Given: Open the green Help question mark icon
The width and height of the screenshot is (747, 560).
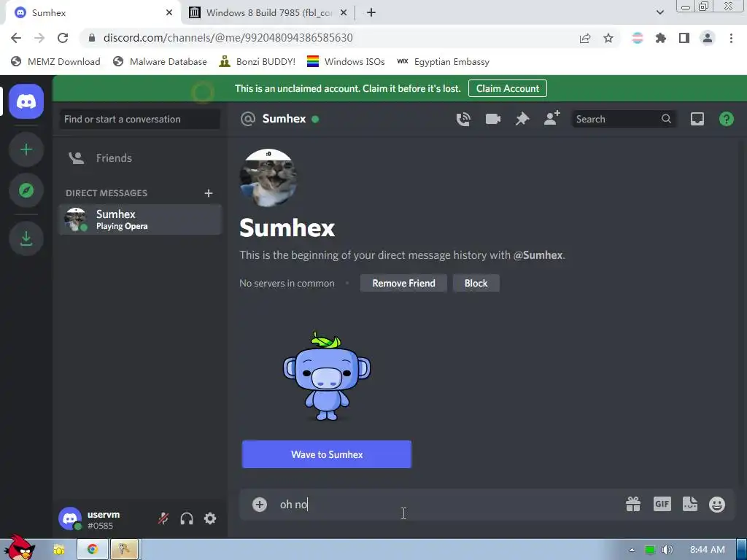Looking at the screenshot, I should pos(726,119).
